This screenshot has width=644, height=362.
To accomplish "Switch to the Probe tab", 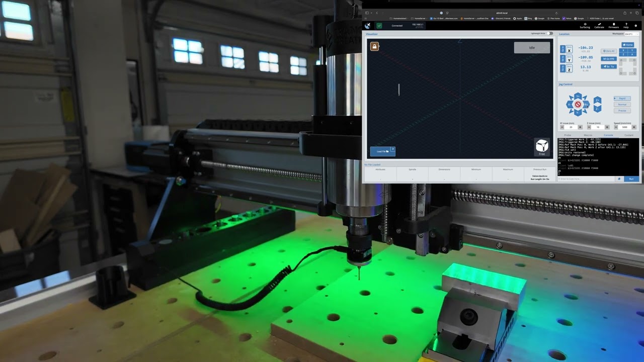I will 568,135.
